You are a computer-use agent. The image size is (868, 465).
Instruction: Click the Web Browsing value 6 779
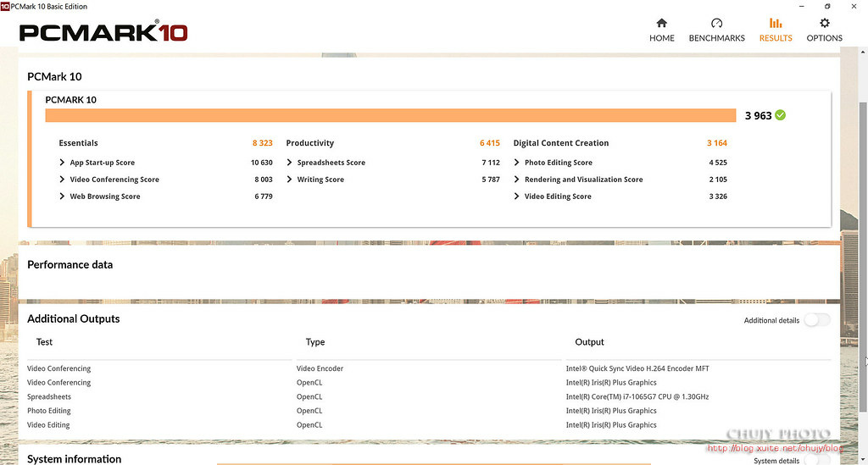[264, 197]
